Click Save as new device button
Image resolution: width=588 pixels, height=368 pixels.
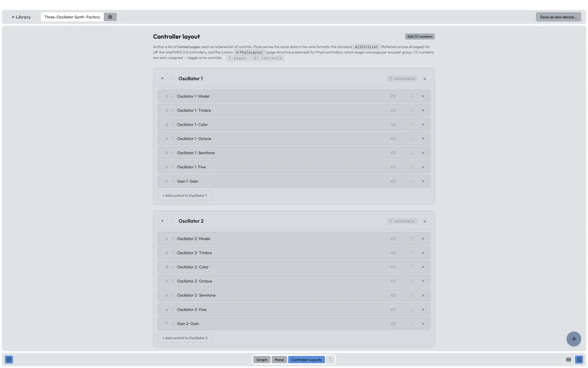(558, 17)
